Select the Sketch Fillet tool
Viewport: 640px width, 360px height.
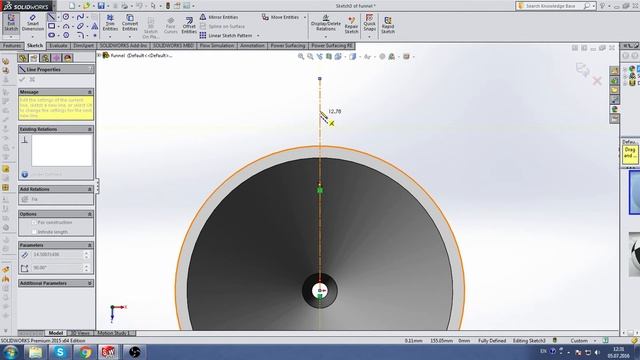pos(80,35)
